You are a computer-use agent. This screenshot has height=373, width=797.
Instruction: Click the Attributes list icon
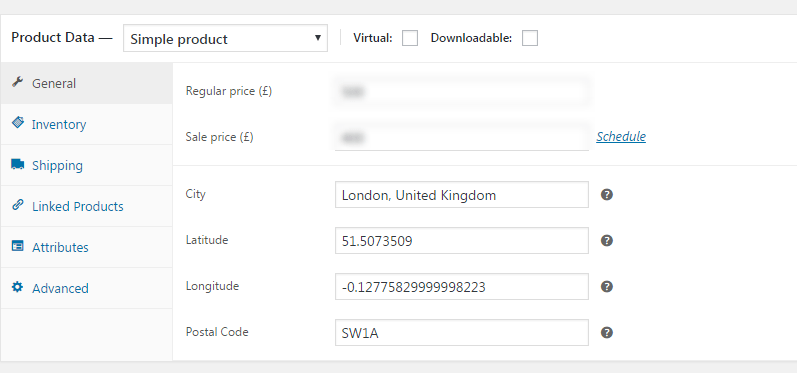pos(18,246)
